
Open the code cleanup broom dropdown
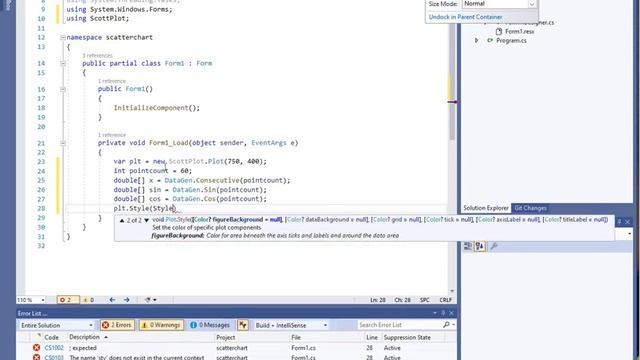pyautogui.click(x=150, y=300)
